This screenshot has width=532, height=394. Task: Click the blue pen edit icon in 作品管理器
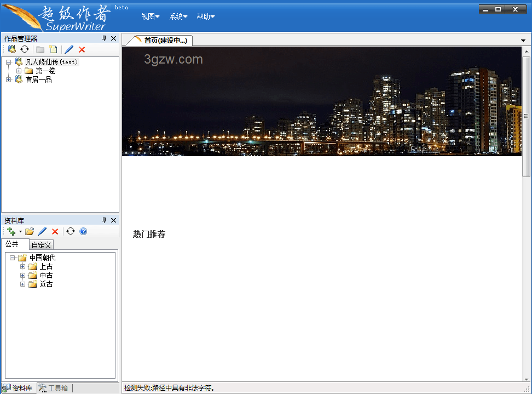tap(69, 49)
